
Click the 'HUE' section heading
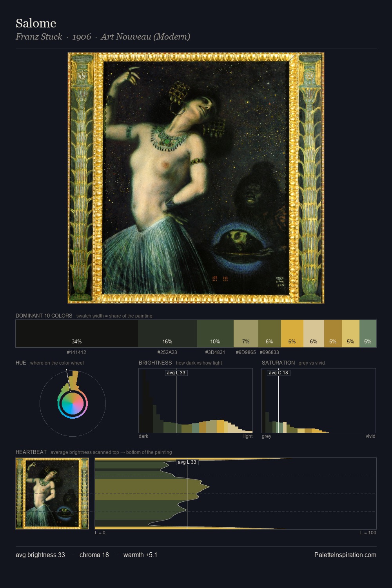coord(21,363)
